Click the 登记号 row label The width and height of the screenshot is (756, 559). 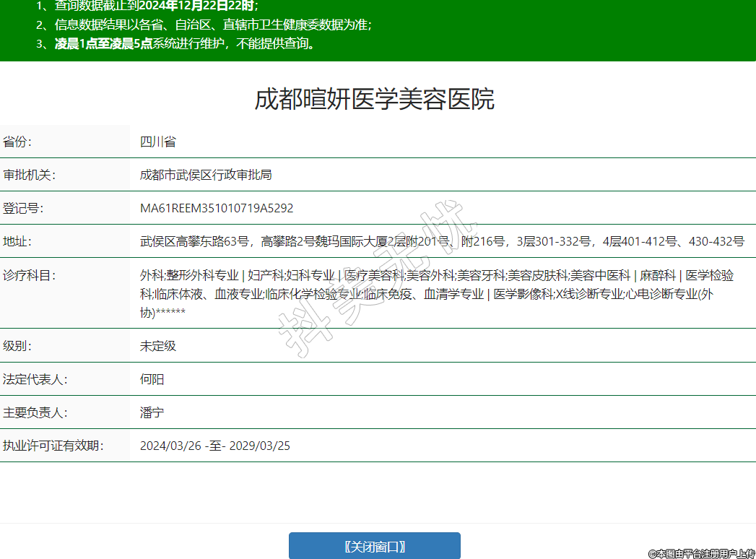[24, 208]
